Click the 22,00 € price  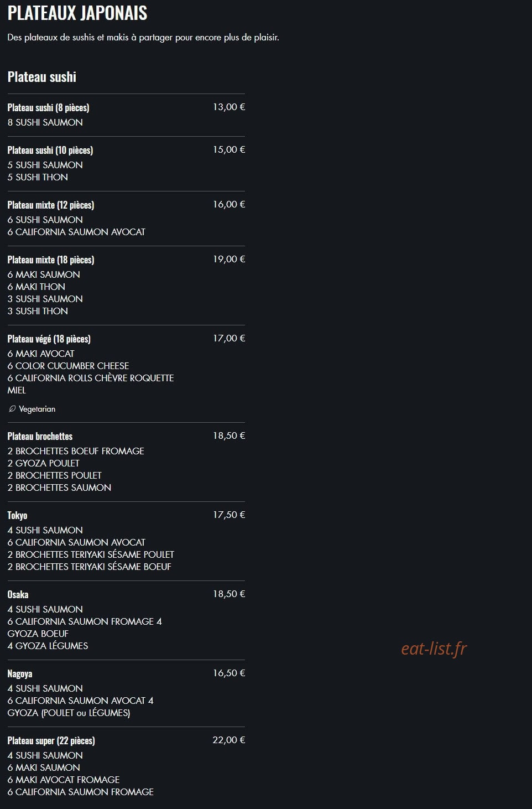(229, 740)
